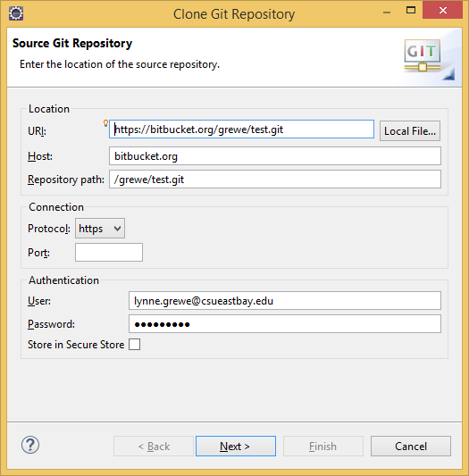
Task: Click the empty Port field
Action: (x=109, y=252)
